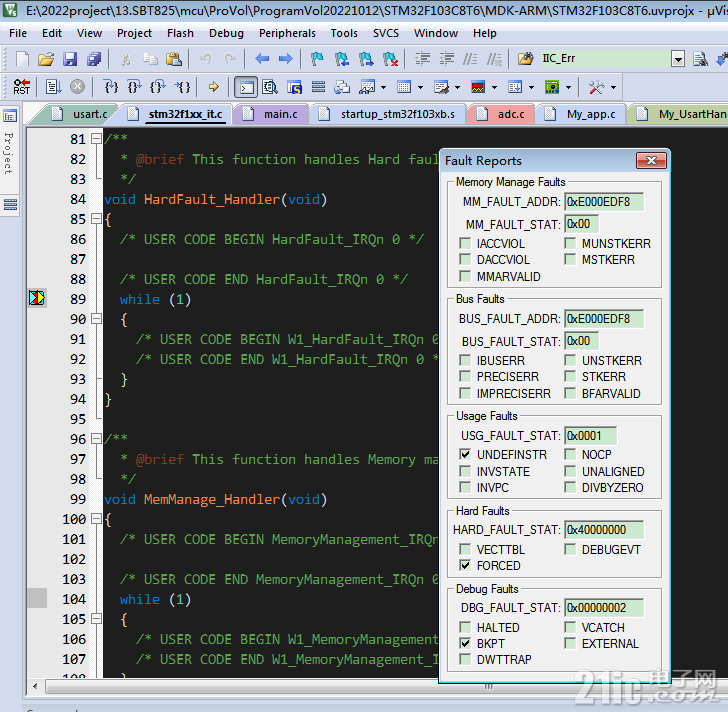Toggle the UNALIGNED checkbox
The image size is (728, 712).
[x=570, y=471]
